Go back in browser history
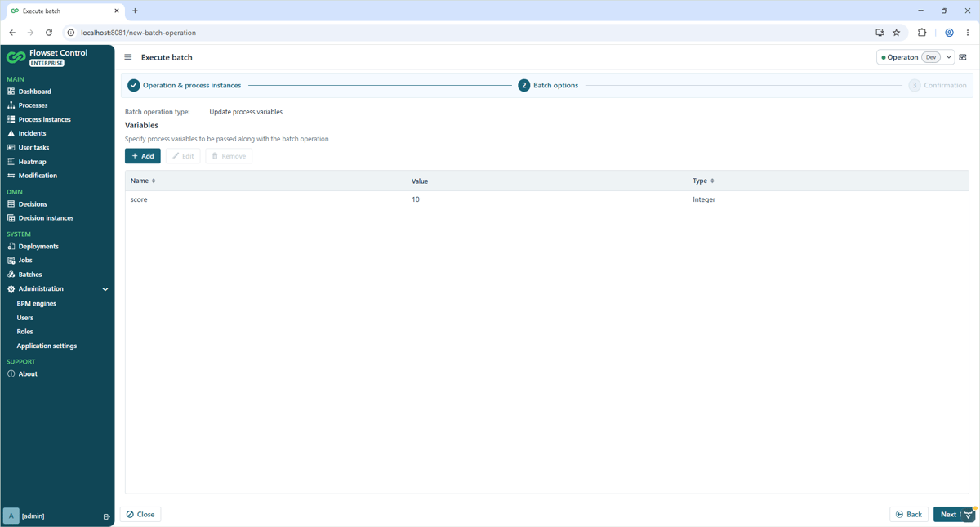This screenshot has width=980, height=527. pyautogui.click(x=12, y=33)
